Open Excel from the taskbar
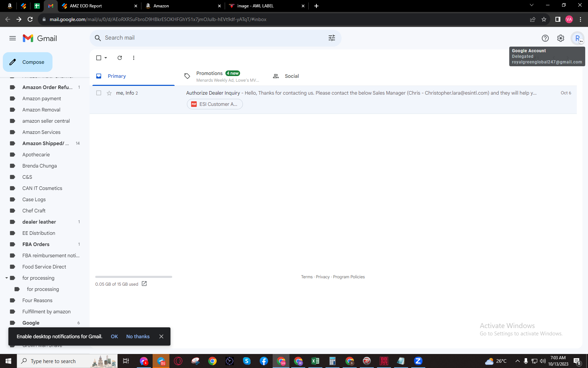588x368 pixels. pos(315,361)
